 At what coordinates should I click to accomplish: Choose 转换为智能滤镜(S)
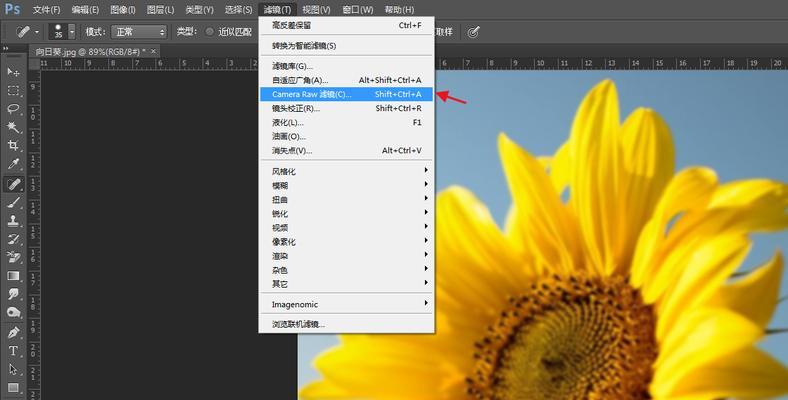346,46
